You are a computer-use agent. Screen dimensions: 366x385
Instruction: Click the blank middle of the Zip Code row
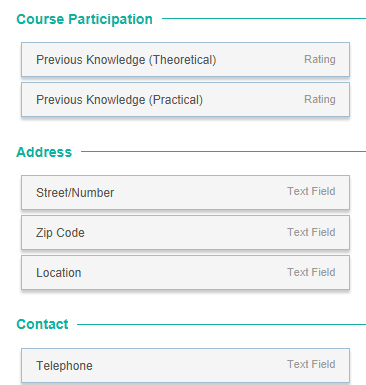tap(185, 233)
